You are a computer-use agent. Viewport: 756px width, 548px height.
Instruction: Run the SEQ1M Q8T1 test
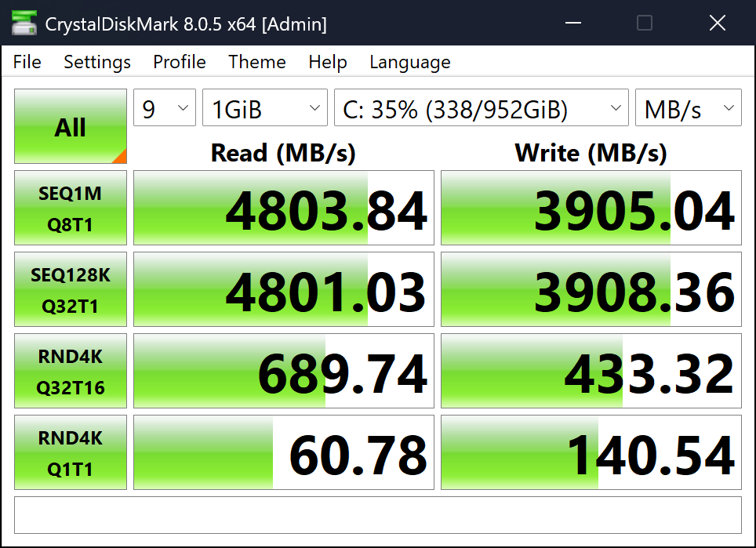click(71, 208)
